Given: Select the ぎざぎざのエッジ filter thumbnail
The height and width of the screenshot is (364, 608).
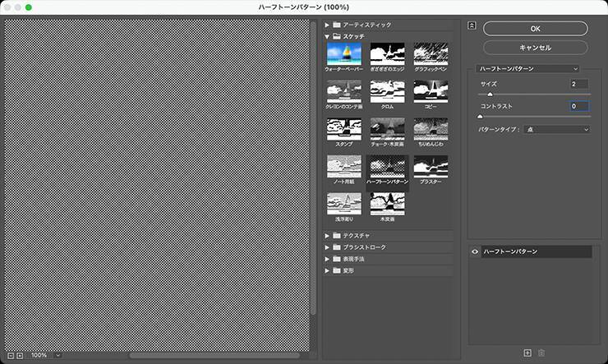Looking at the screenshot, I should tap(387, 54).
